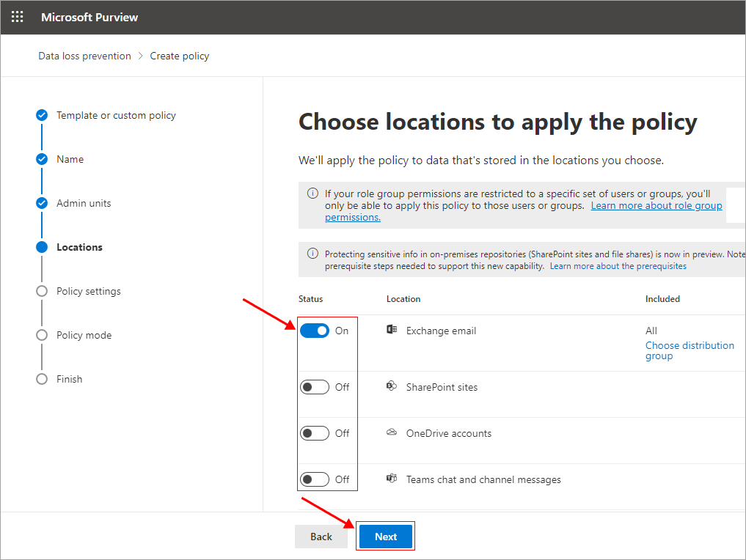Screen dimensions: 746x560
Task: Enable the OneDrive accounts toggle
Action: tap(315, 433)
